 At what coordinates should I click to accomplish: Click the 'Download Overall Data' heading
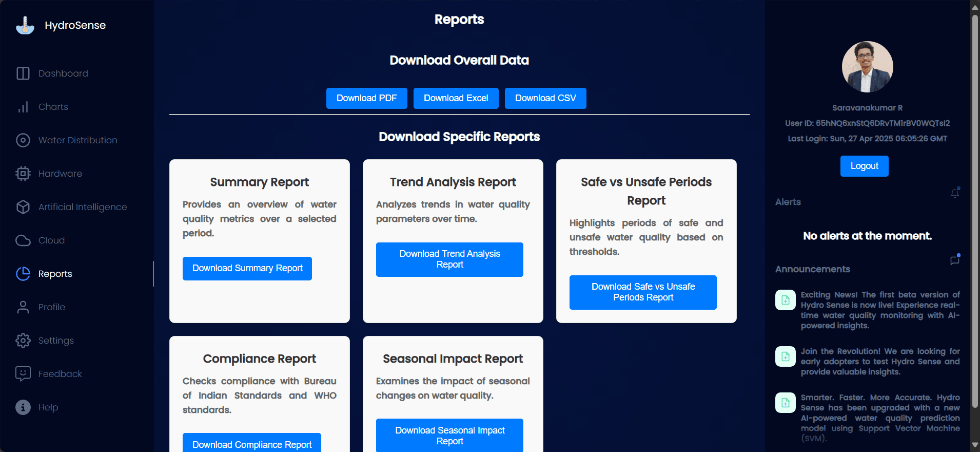(459, 60)
